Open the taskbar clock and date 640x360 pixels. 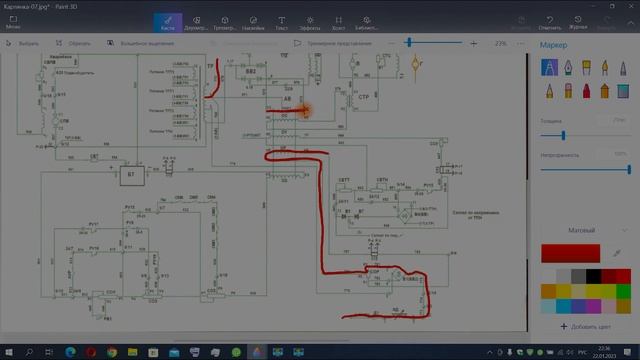[x=604, y=352]
